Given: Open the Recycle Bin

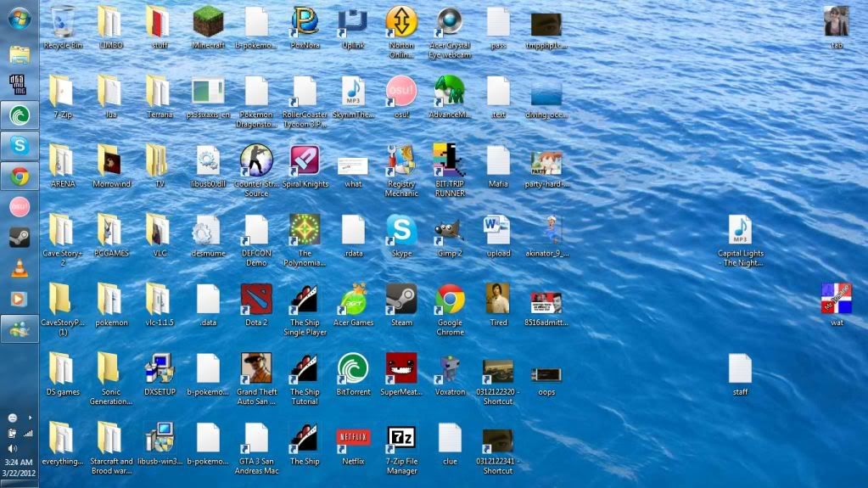Looking at the screenshot, I should (x=63, y=22).
